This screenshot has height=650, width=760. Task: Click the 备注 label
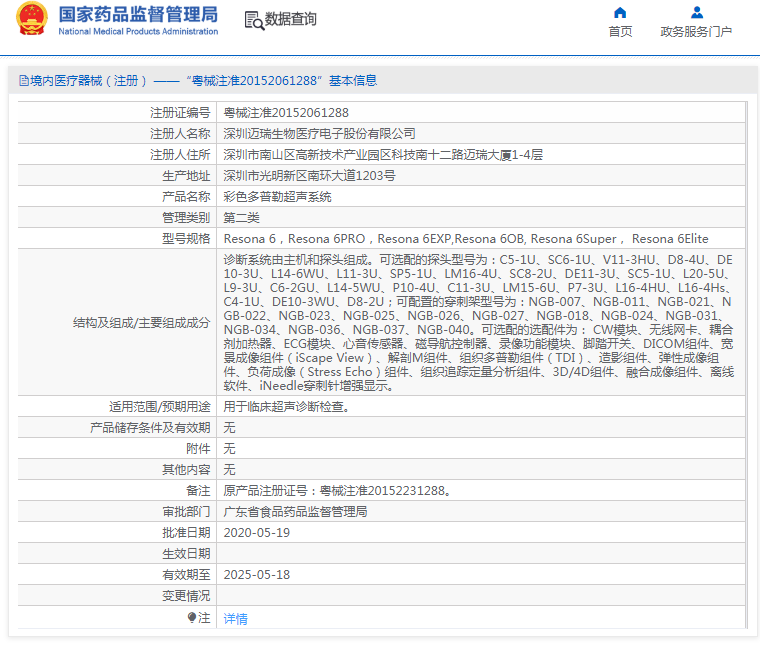tap(198, 491)
